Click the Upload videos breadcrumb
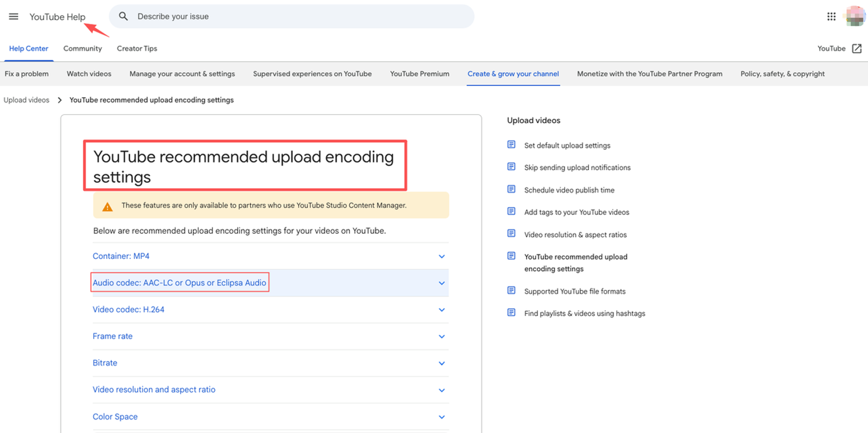This screenshot has width=868, height=433. (x=27, y=100)
